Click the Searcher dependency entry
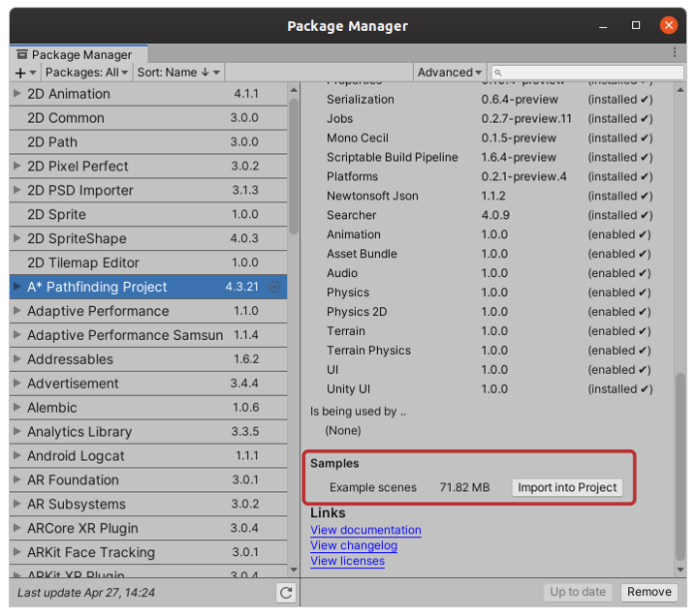This screenshot has width=696, height=616. [x=351, y=215]
